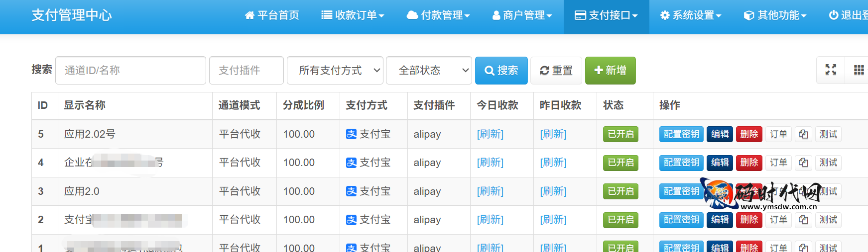The image size is (868, 252).
Task: Click the 重置 reset button
Action: (556, 71)
